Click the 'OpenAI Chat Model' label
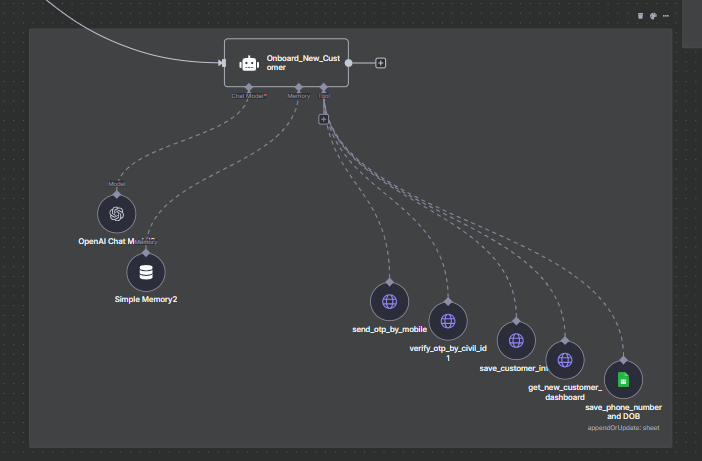The height and width of the screenshot is (461, 702). 116,241
